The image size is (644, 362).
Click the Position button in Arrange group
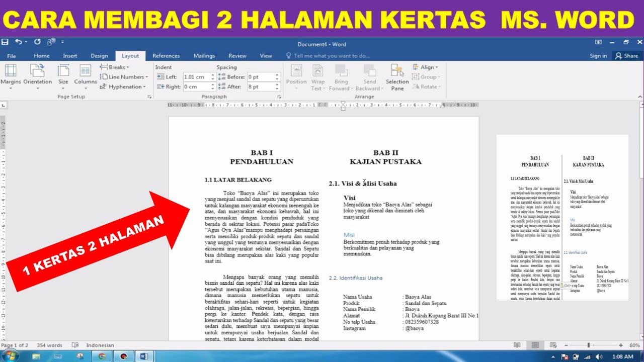pos(296,77)
